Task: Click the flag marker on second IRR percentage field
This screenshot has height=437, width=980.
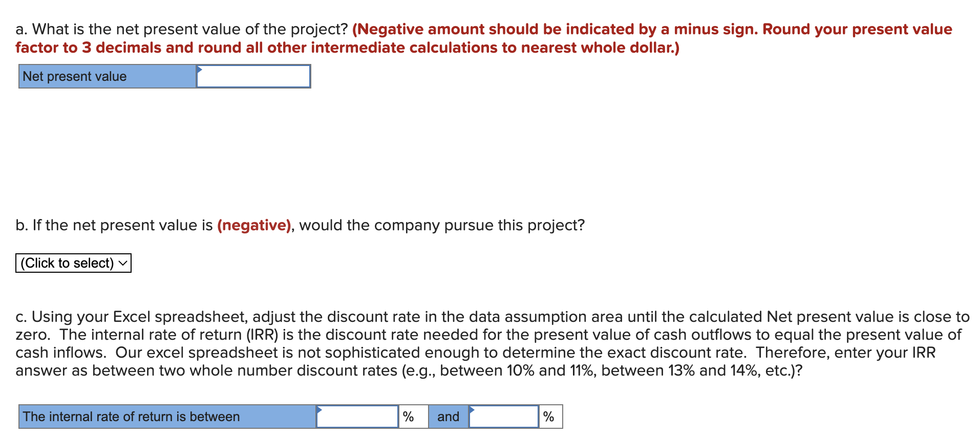Action: point(471,409)
